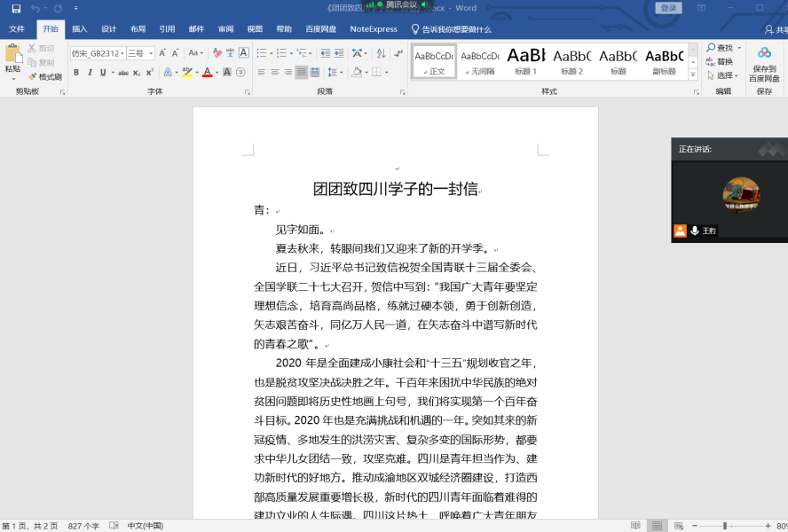Viewport: 788px width, 532px height.
Task: Increase font size with grow font icon
Action: click(162, 52)
